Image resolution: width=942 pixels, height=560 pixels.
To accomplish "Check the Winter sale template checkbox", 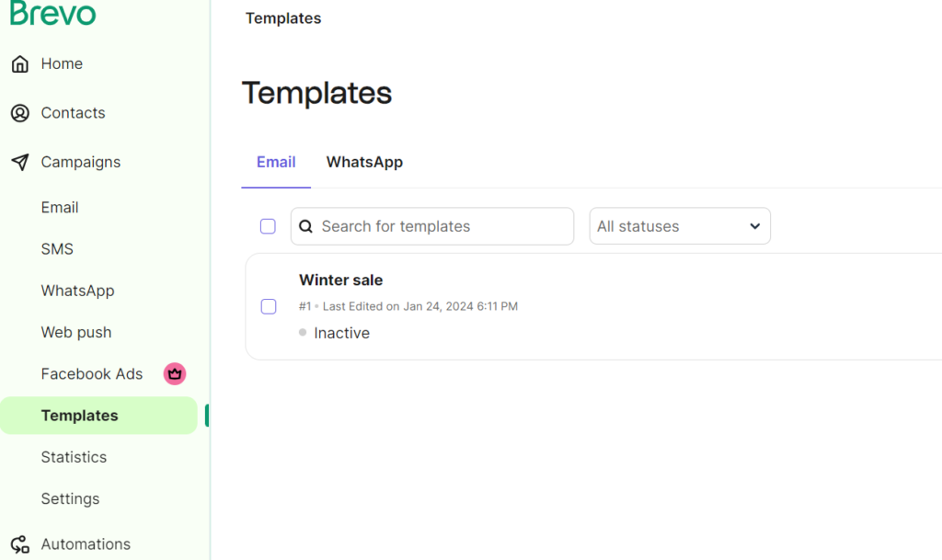I will coord(269,306).
